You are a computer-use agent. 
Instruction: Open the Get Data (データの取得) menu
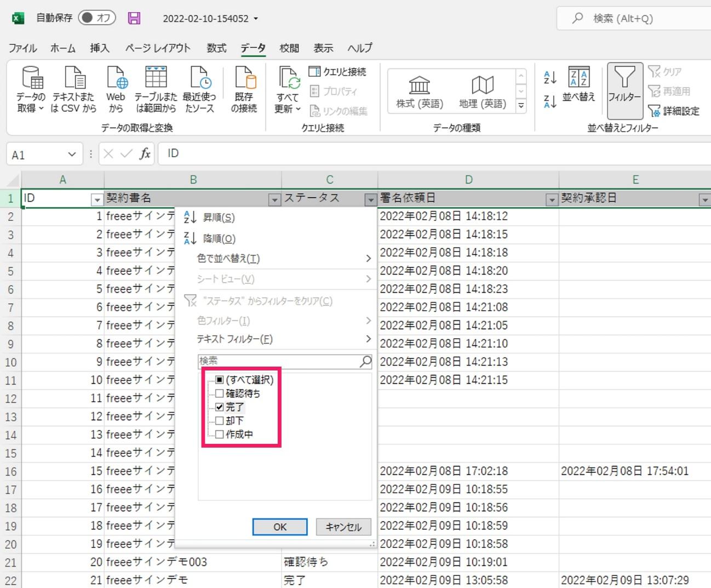pyautogui.click(x=31, y=90)
